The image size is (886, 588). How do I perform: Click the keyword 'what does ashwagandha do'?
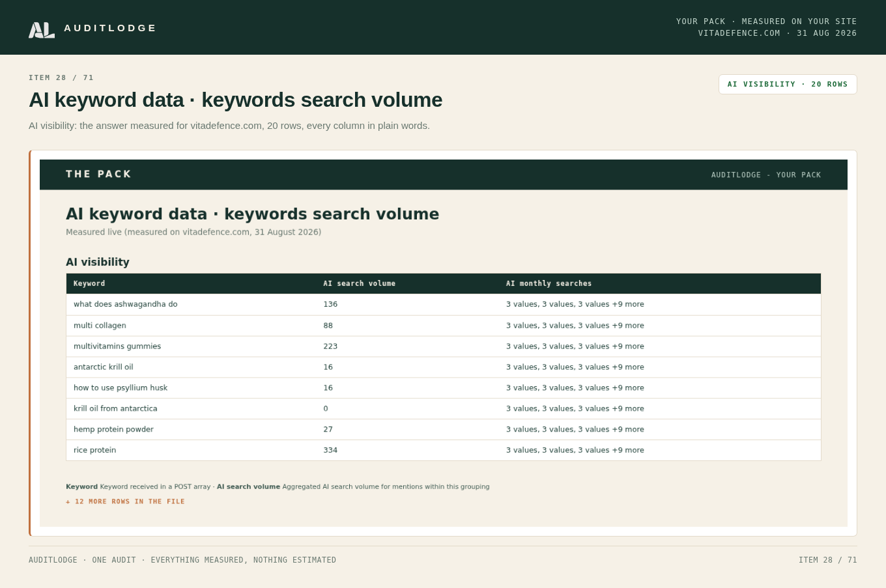126,304
